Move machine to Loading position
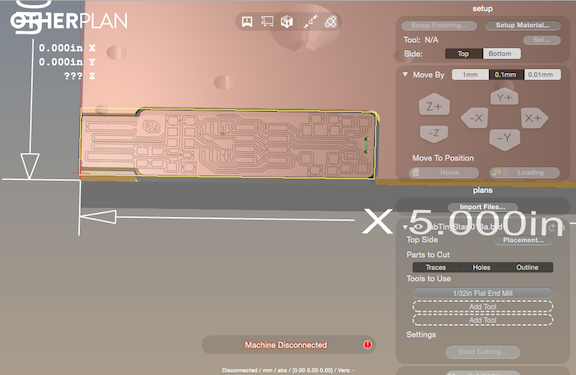Image resolution: width=576 pixels, height=375 pixels. click(525, 172)
